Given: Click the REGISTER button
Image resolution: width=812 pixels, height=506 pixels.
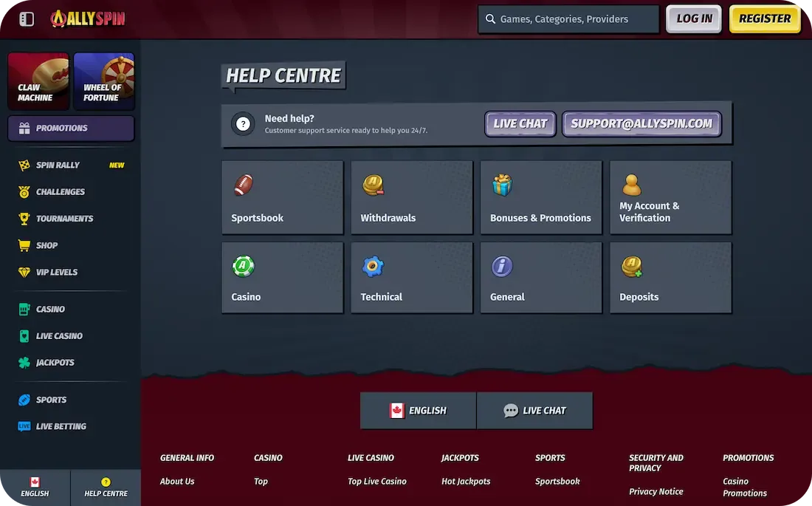Looking at the screenshot, I should point(765,18).
